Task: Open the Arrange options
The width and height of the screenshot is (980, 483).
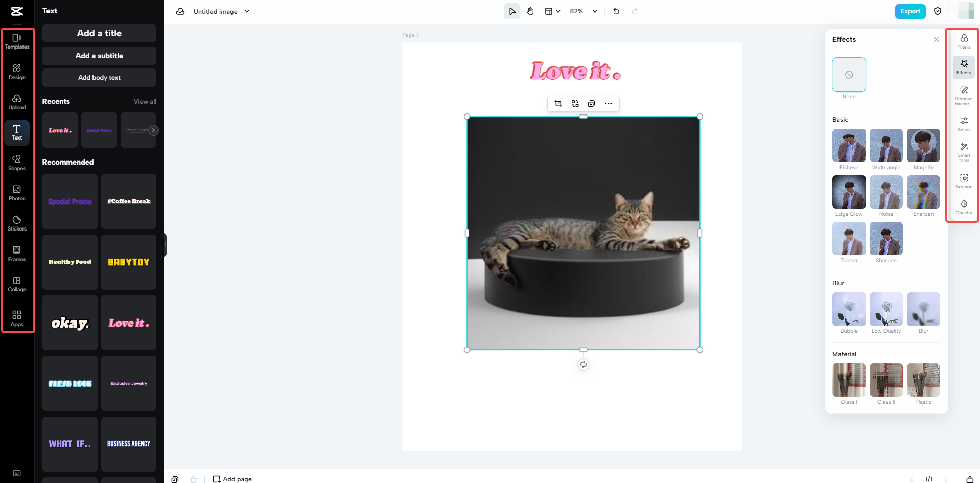Action: click(x=964, y=181)
